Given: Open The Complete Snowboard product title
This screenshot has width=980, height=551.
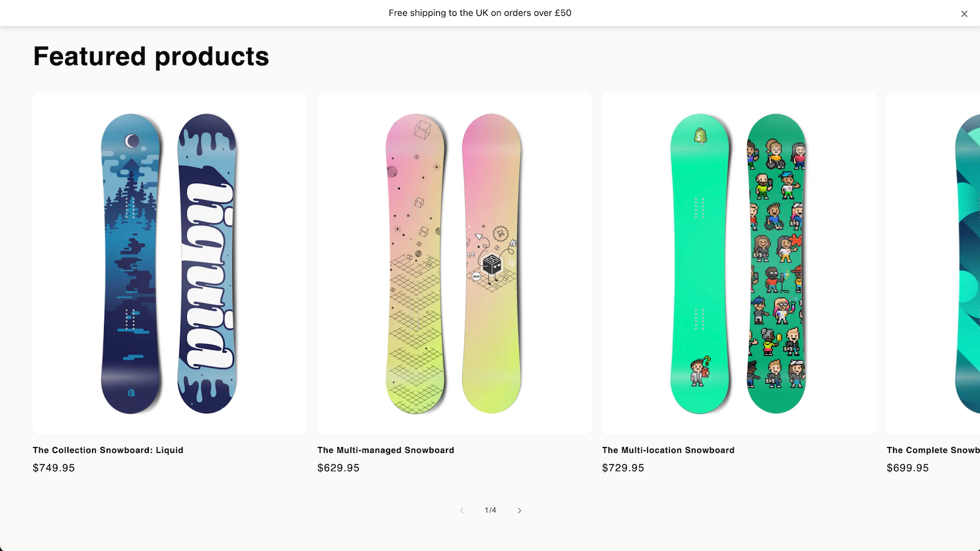Looking at the screenshot, I should 933,450.
